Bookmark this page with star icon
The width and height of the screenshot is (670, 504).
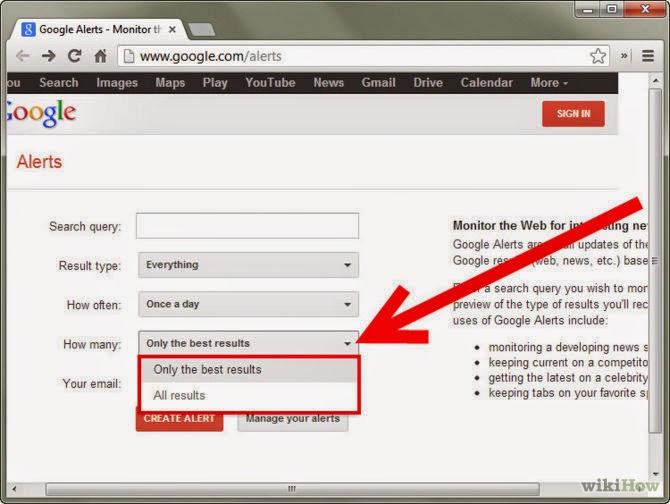coord(598,56)
